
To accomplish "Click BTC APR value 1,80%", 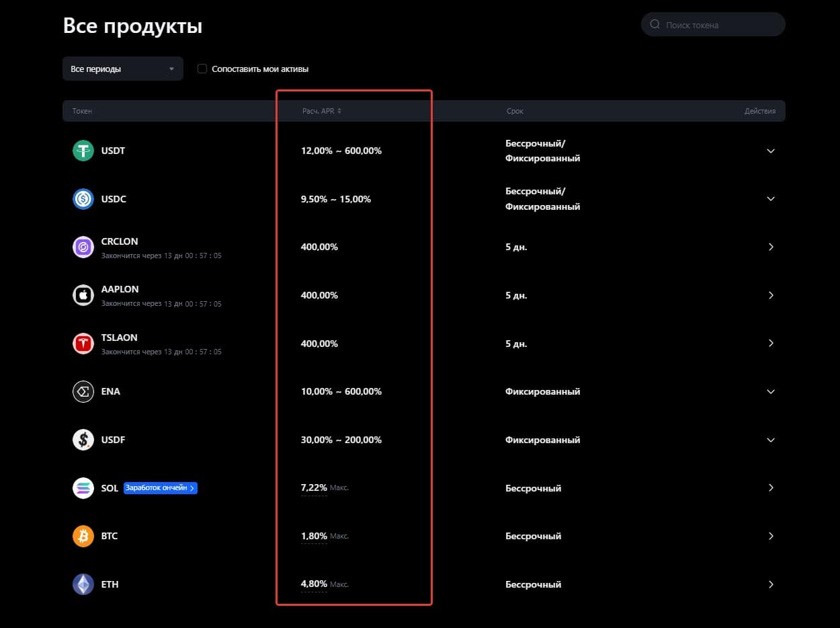I will pos(314,536).
